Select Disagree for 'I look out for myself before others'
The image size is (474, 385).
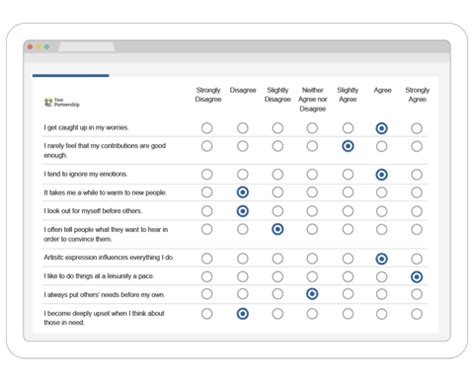pos(242,211)
